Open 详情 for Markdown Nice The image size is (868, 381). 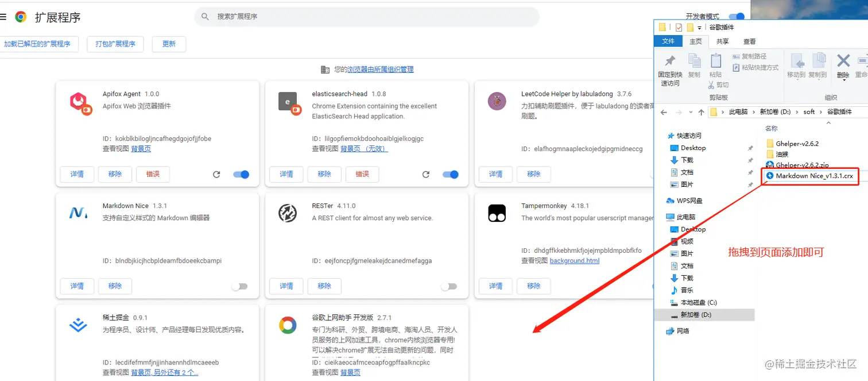(x=77, y=286)
